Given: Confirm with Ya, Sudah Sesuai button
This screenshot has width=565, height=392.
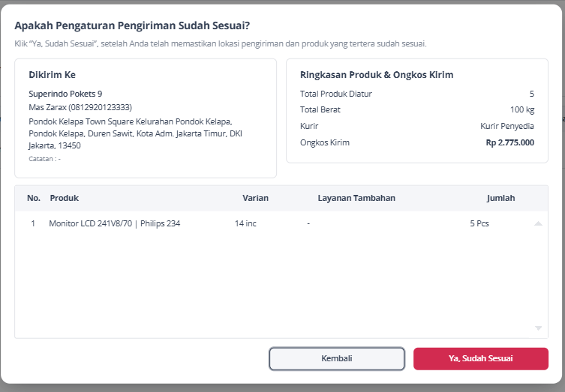Looking at the screenshot, I should (481, 358).
